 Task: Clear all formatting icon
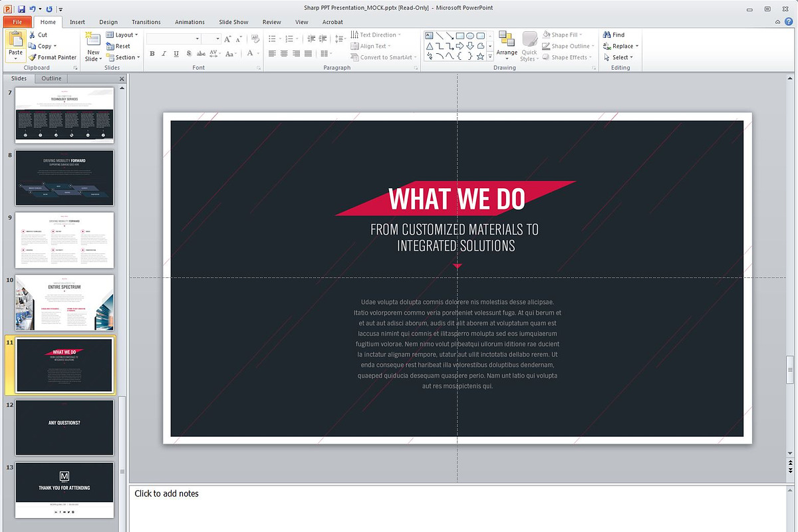pos(256,39)
